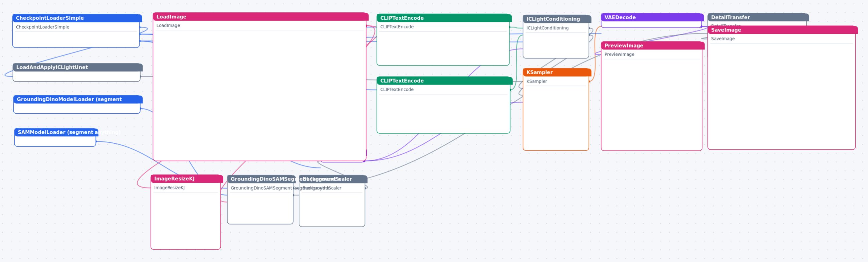Viewport: 868px width, 262px height.
Task: Click 'KSampler' label inside the node body
Action: click(536, 81)
